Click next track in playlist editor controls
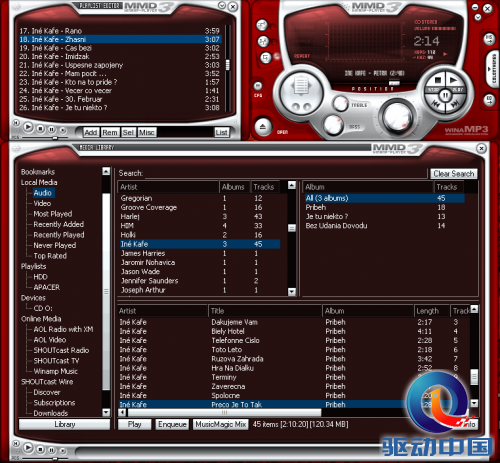Viewport: 500px width, 463px height. (x=62, y=130)
